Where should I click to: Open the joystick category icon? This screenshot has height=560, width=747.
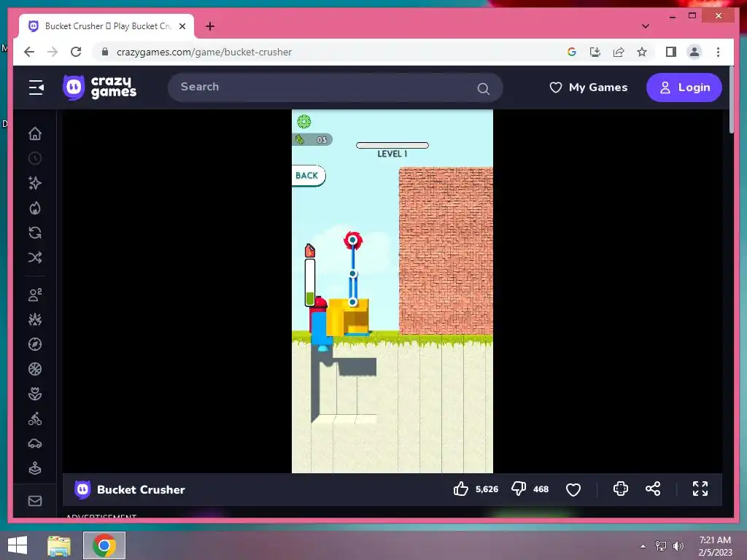click(x=35, y=469)
